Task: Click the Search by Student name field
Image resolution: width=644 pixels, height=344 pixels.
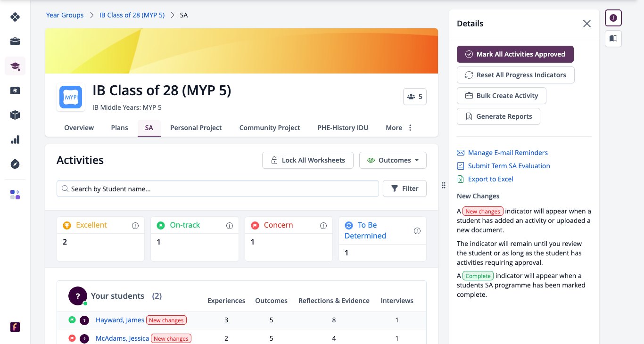Action: coord(218,188)
